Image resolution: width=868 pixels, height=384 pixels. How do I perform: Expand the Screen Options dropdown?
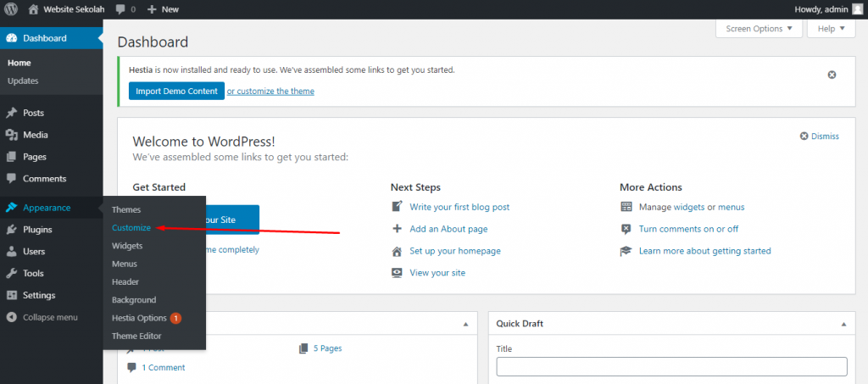pos(759,29)
